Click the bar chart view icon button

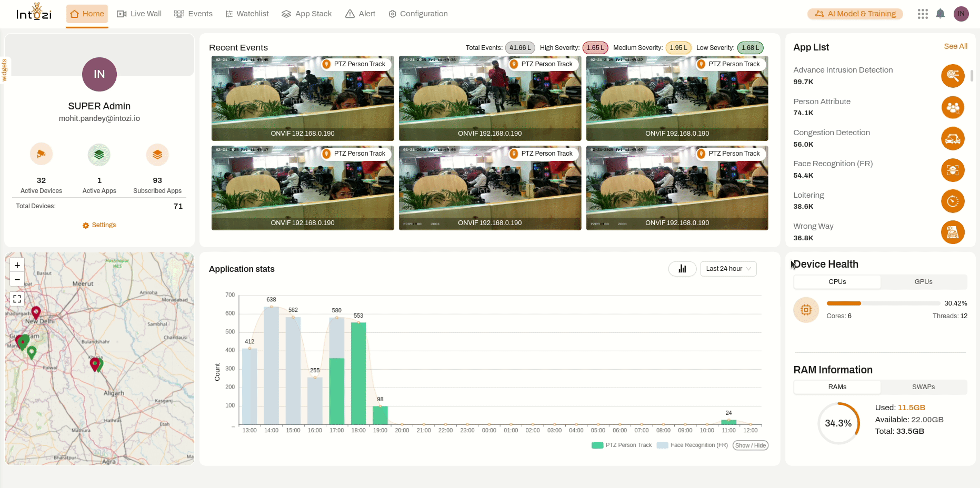coord(682,269)
